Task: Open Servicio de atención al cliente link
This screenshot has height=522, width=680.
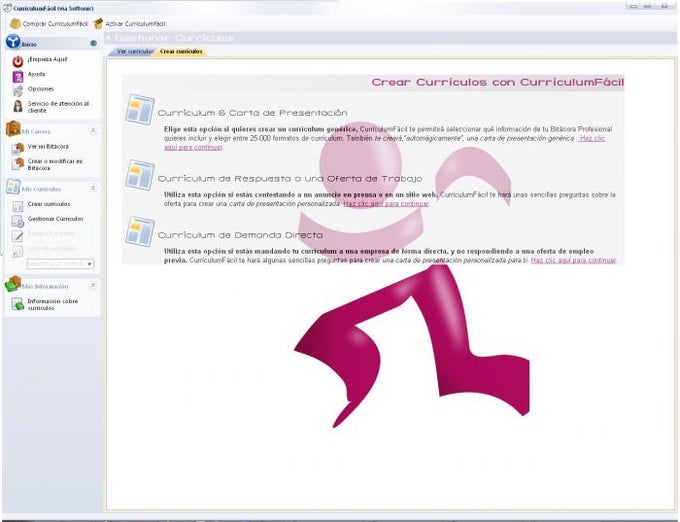Action: tap(58, 107)
